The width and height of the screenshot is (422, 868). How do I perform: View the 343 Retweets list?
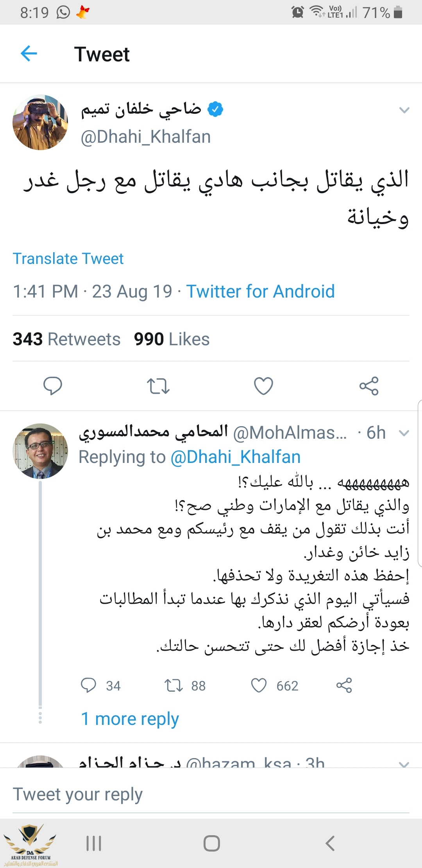[67, 339]
